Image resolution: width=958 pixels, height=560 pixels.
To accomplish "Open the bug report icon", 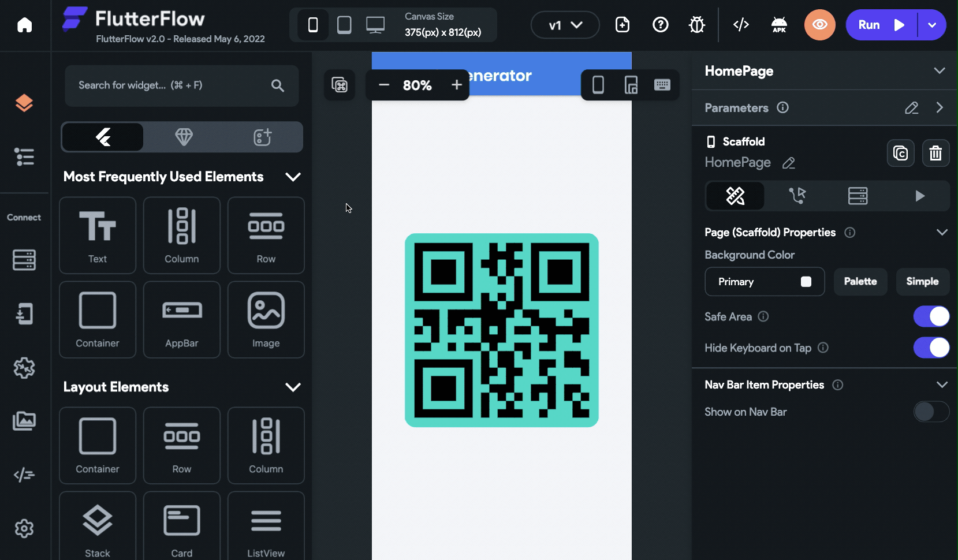I will pos(697,25).
